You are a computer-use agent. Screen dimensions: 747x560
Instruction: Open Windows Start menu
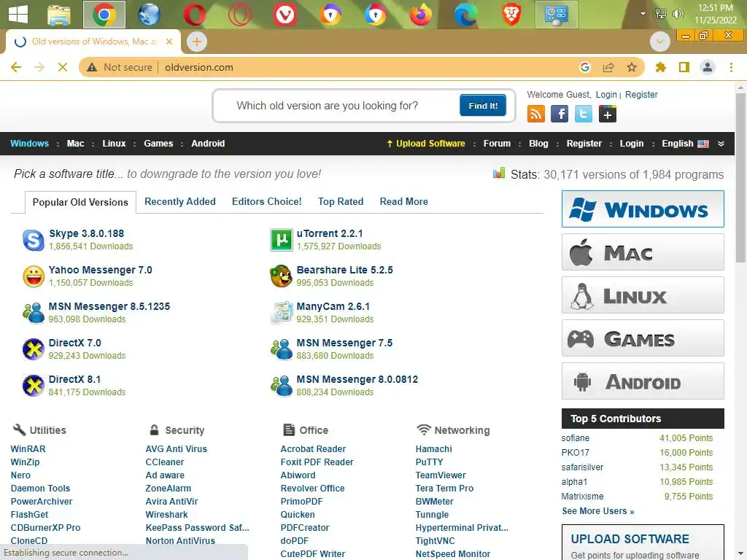(x=18, y=15)
